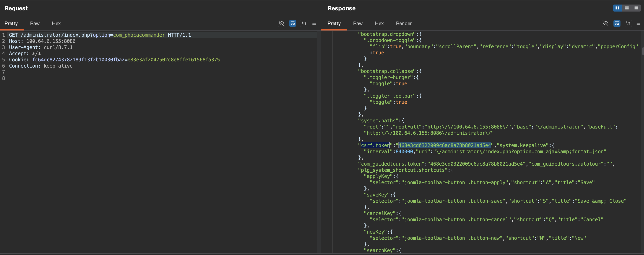The height and width of the screenshot is (255, 644).
Task: Click the "cancelKey" key in the response
Action: 380,213
